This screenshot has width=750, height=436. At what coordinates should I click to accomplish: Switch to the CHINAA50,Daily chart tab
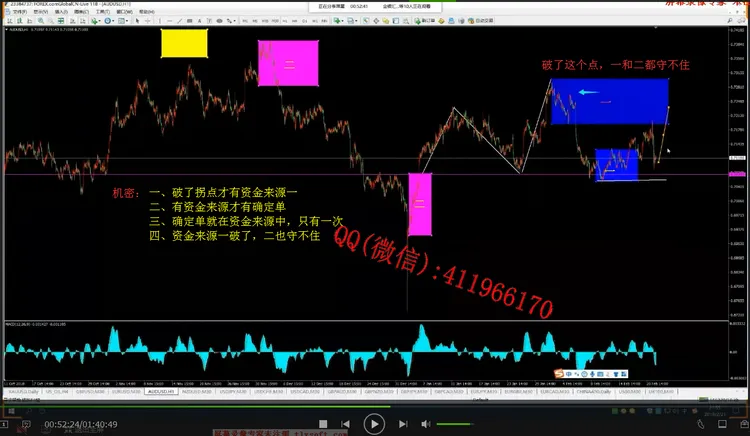(x=594, y=392)
